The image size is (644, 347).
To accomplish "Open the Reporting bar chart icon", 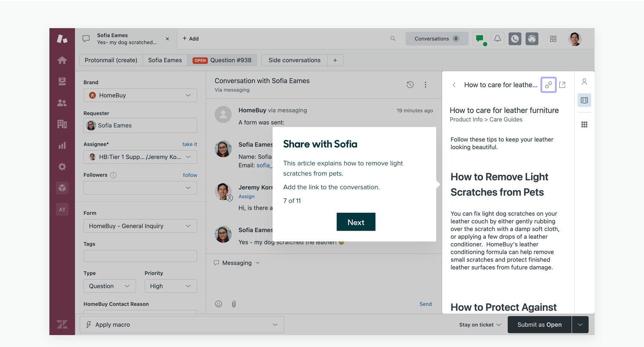I will 62,145.
